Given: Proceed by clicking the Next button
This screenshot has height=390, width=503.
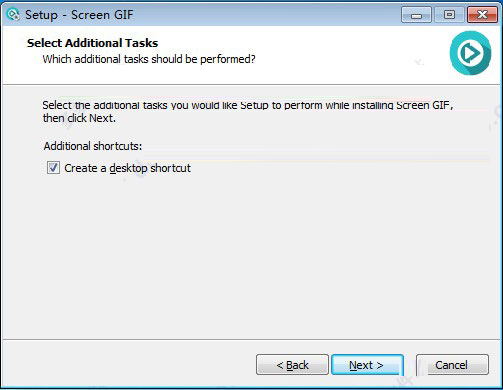Looking at the screenshot, I should (367, 365).
